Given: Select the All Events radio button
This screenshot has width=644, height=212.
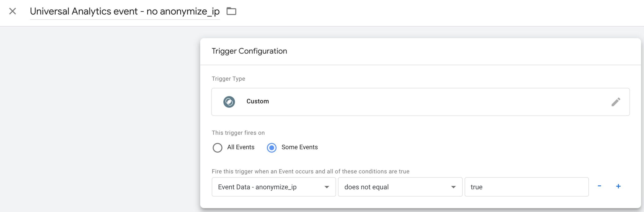Looking at the screenshot, I should tap(217, 148).
